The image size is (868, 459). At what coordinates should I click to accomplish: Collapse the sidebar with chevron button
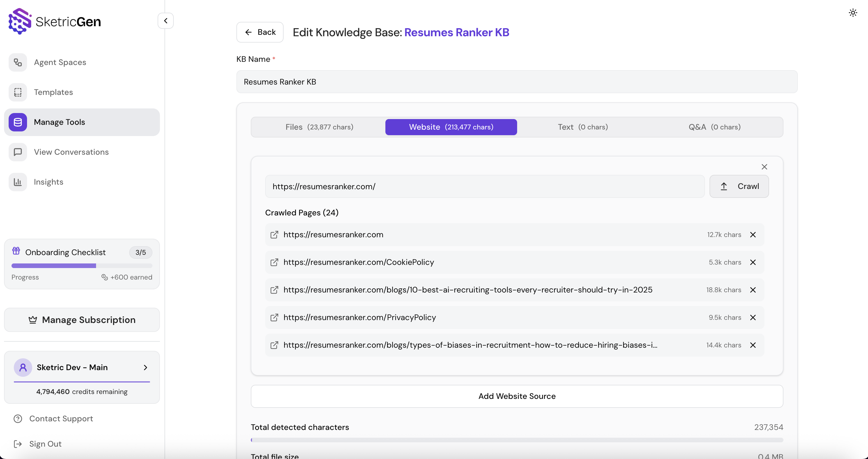[165, 21]
